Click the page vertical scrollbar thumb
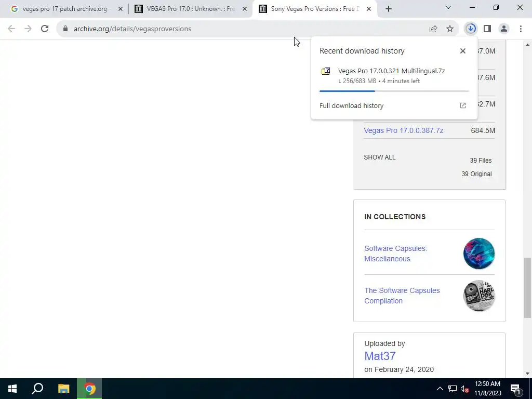The width and height of the screenshot is (532, 399). pyautogui.click(x=527, y=287)
